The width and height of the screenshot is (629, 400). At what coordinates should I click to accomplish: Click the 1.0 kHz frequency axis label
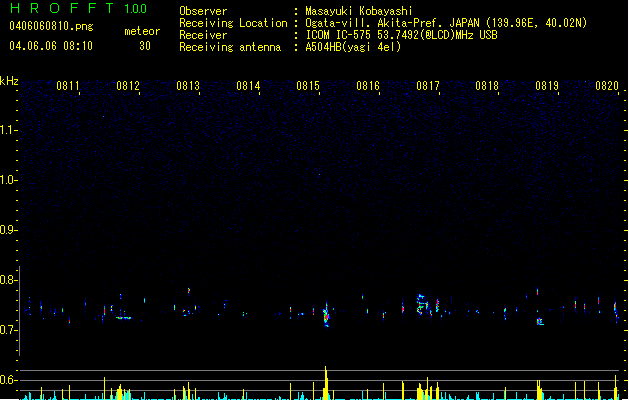coord(8,180)
